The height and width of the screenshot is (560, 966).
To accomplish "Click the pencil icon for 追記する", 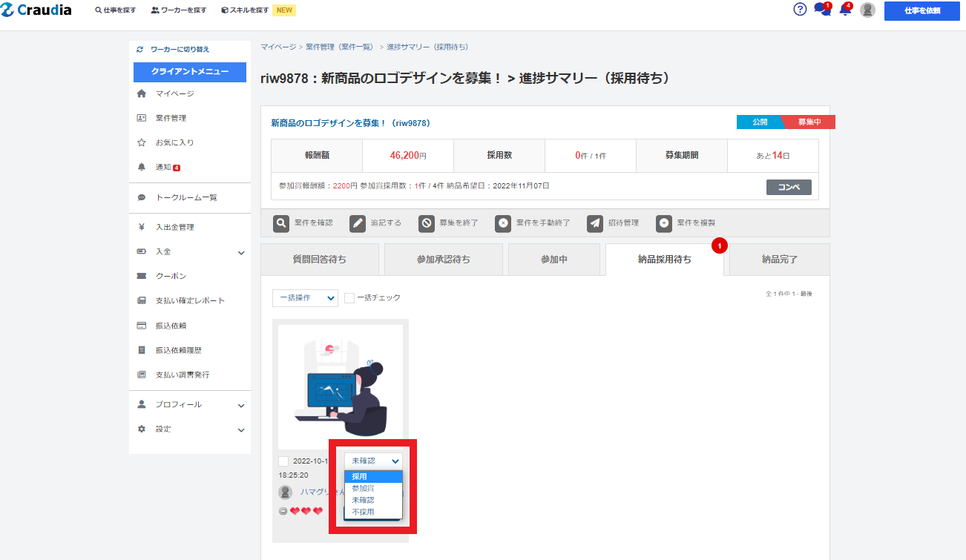I will click(x=358, y=223).
